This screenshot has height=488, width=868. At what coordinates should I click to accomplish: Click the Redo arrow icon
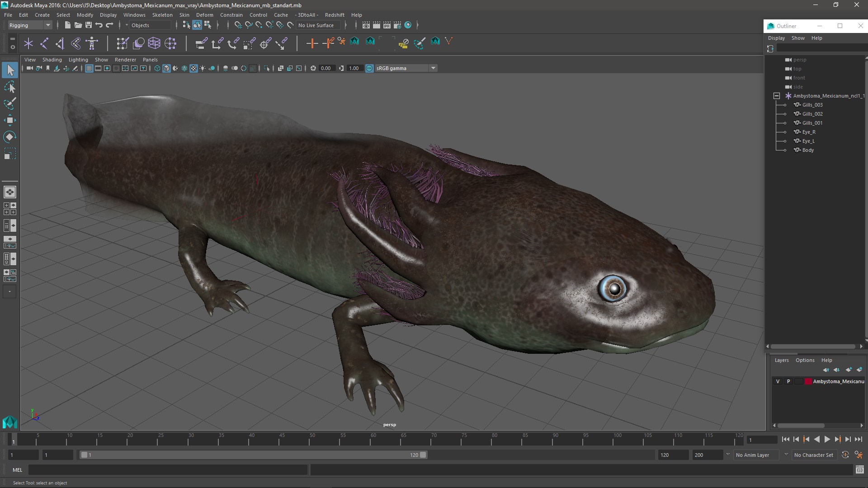click(x=109, y=25)
